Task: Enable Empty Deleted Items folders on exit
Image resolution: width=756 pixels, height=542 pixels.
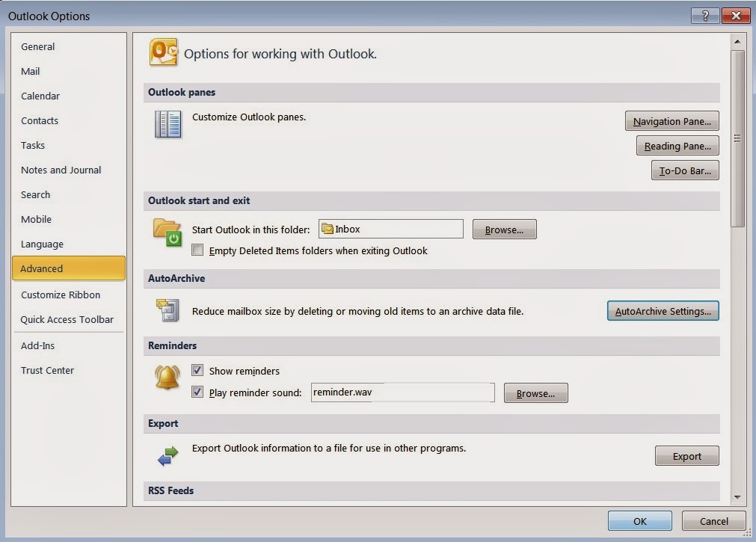Action: [197, 250]
